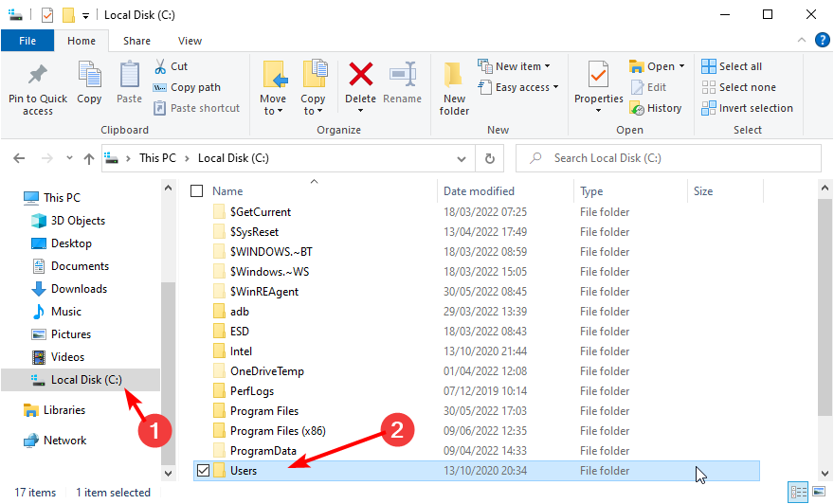Screen dimensions: 834x504
Task: Click Local Disk (C:) in the address breadcrumb
Action: point(233,158)
